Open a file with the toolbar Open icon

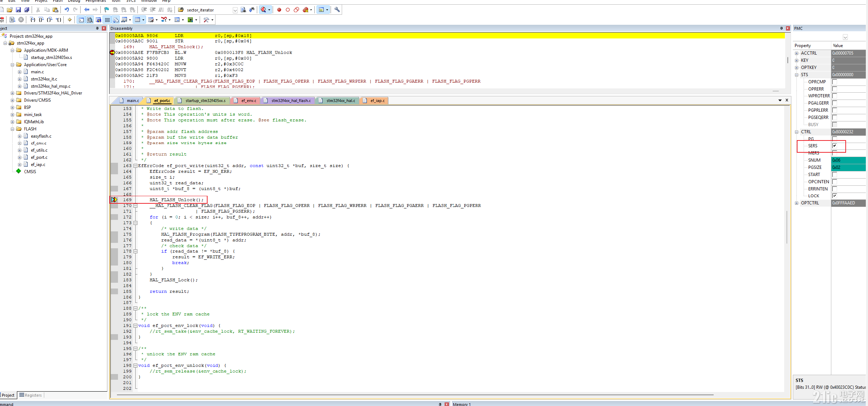tap(10, 10)
